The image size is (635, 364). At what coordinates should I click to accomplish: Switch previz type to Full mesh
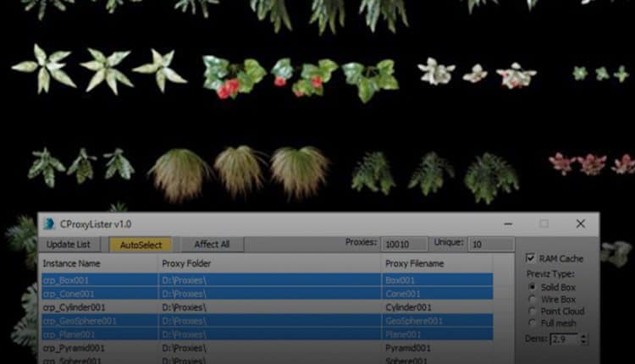531,323
